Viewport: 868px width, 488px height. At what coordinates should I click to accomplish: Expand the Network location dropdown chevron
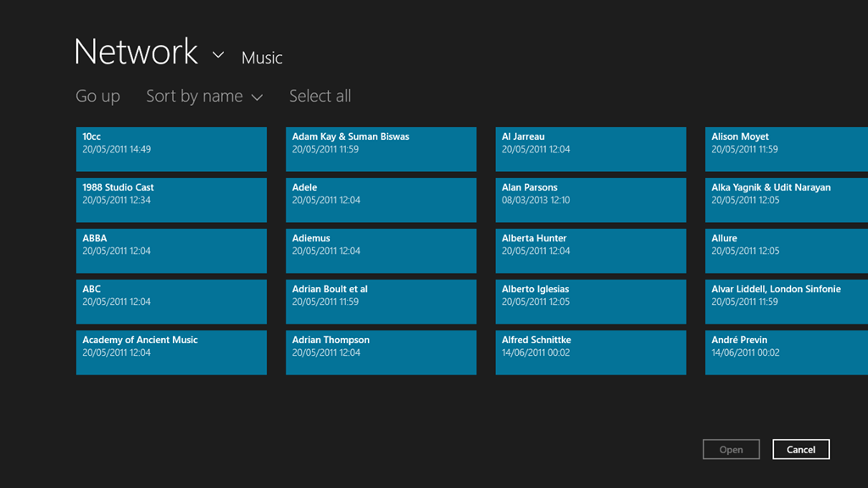(218, 55)
